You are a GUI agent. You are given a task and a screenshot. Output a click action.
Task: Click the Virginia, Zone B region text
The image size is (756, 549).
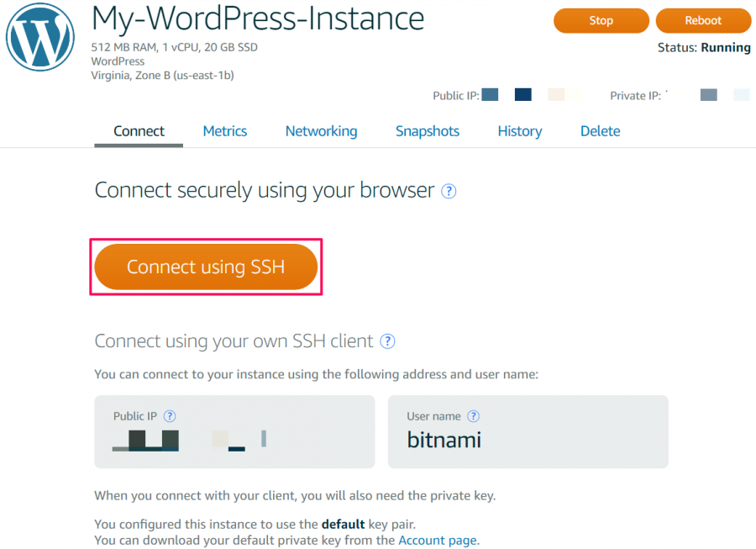pyautogui.click(x=162, y=76)
